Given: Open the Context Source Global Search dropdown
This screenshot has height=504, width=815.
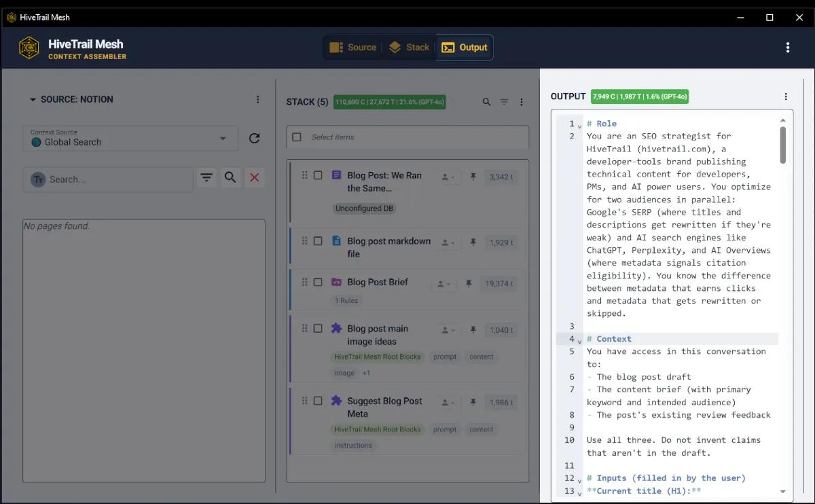Looking at the screenshot, I should coord(130,139).
